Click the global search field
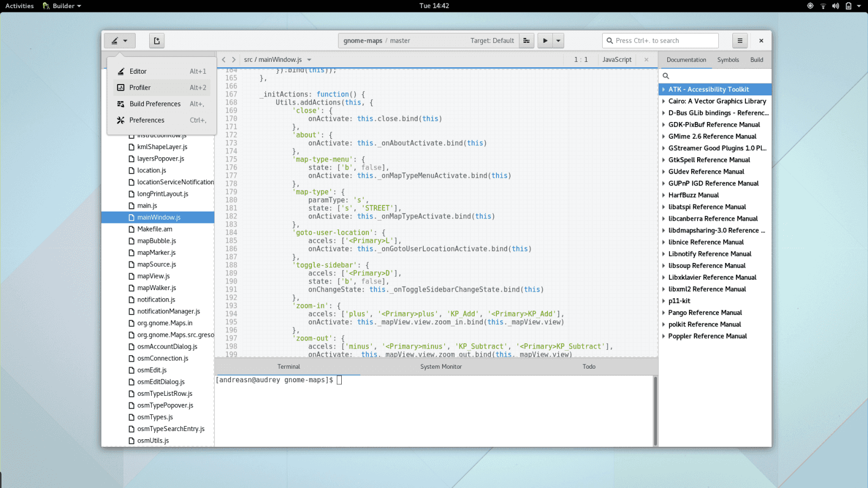 click(660, 41)
